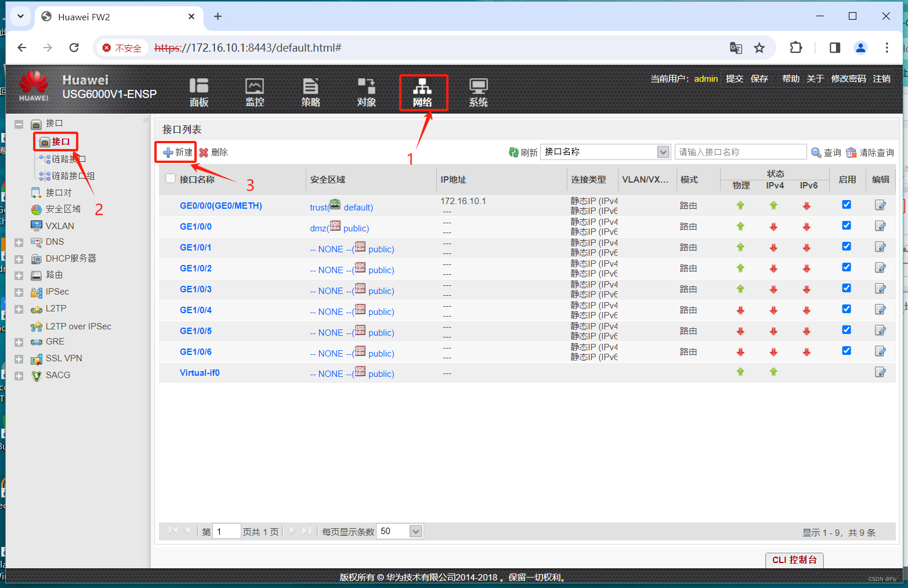Click the 刷新 refresh button
Screen dimensions: 908x588
tap(523, 152)
